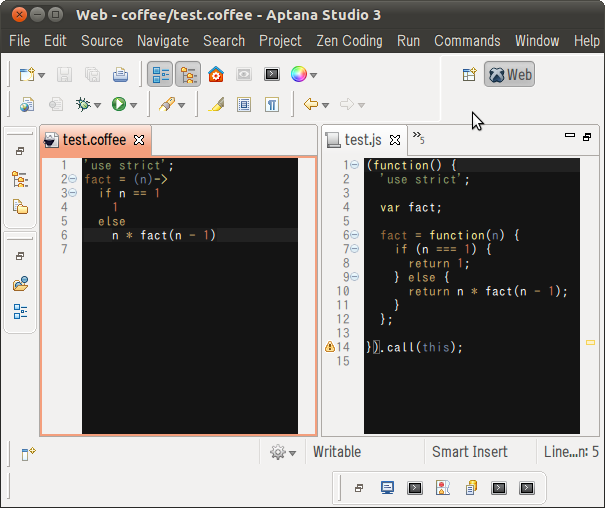
Task: Expand the Search dropdown arrow
Action: click(182, 105)
